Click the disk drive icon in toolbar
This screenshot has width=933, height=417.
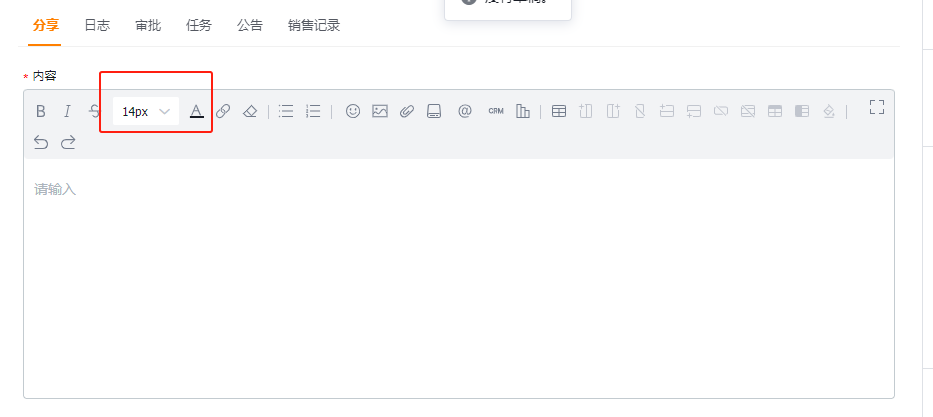(x=434, y=111)
